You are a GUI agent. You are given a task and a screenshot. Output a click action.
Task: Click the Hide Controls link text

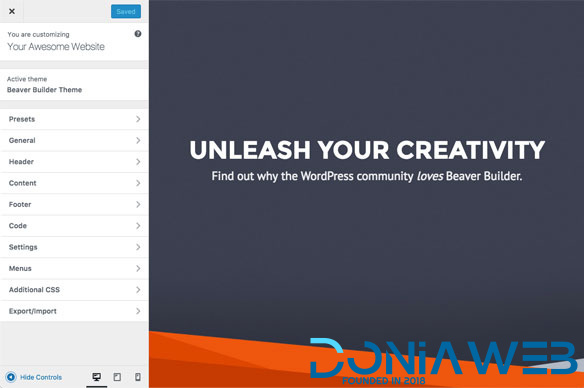[41, 377]
